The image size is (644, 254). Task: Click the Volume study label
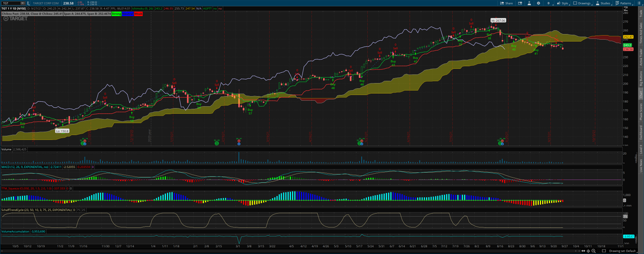point(6,150)
